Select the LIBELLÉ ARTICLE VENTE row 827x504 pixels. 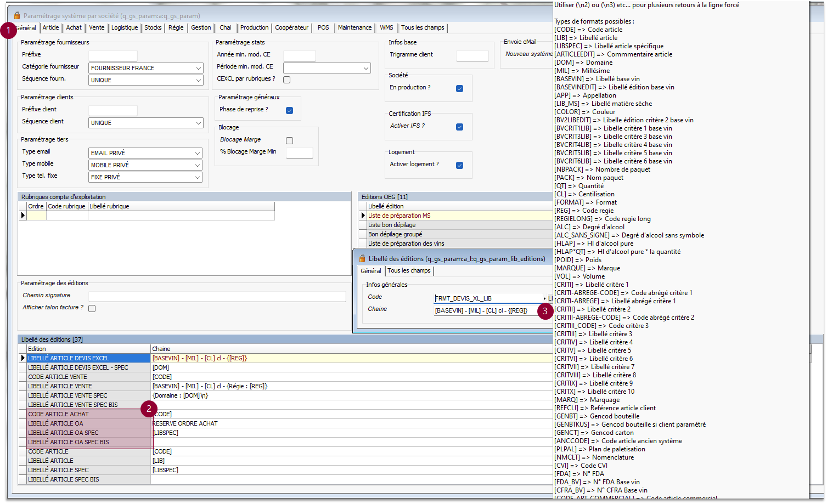tap(60, 386)
